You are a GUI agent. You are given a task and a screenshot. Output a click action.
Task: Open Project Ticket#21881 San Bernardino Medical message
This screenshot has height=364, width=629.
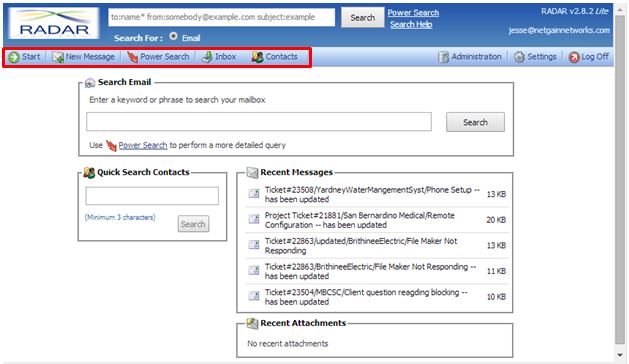(x=359, y=220)
